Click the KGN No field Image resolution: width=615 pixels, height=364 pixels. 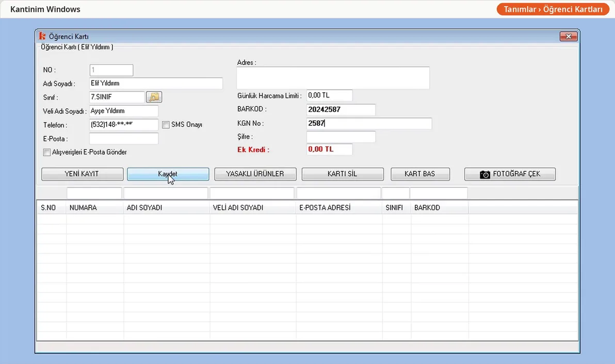pyautogui.click(x=369, y=123)
